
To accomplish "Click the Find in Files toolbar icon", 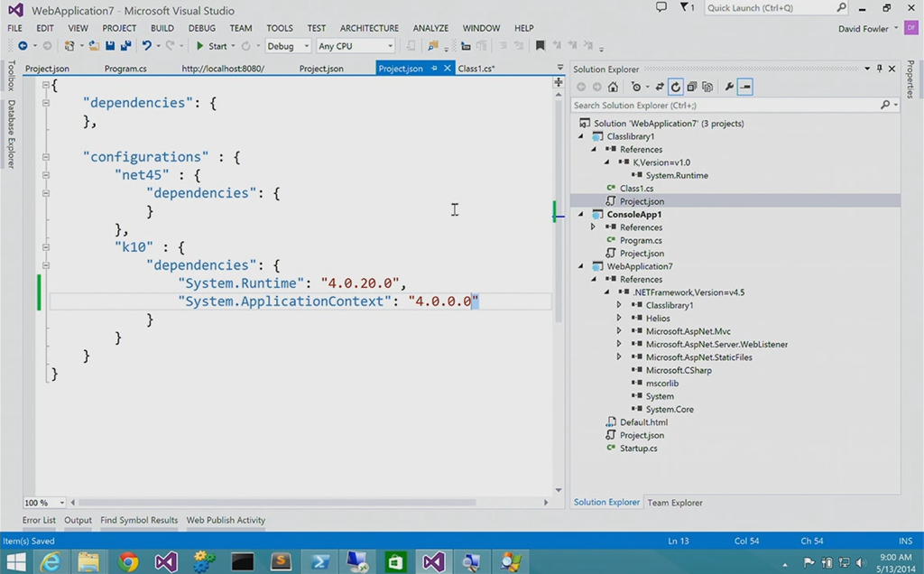I will pos(433,46).
